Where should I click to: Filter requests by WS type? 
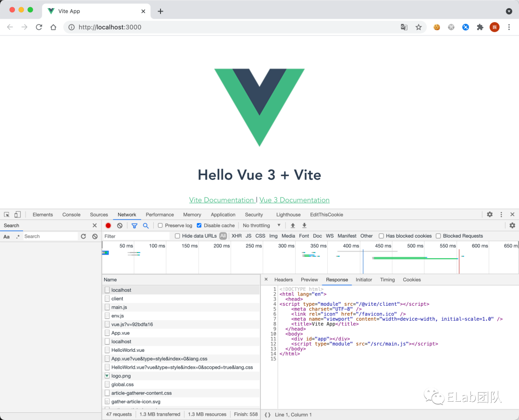330,236
